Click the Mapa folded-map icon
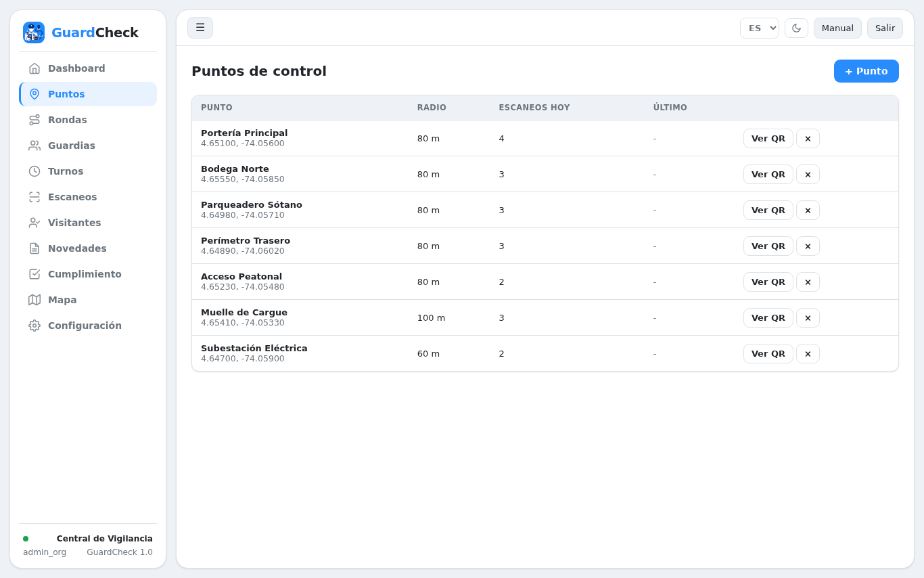 [34, 300]
